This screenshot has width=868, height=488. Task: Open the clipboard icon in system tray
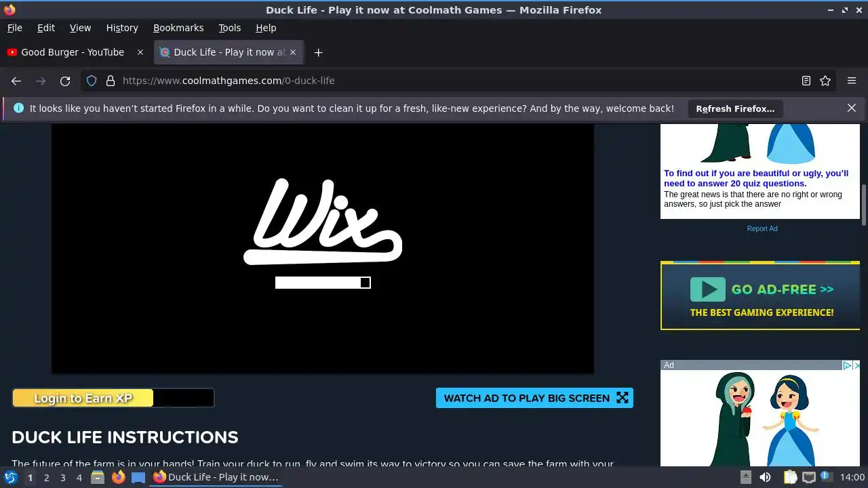pos(790,477)
